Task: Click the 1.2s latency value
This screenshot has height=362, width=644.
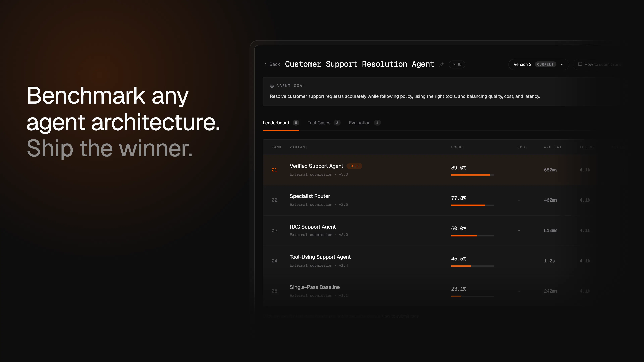Action: 549,261
